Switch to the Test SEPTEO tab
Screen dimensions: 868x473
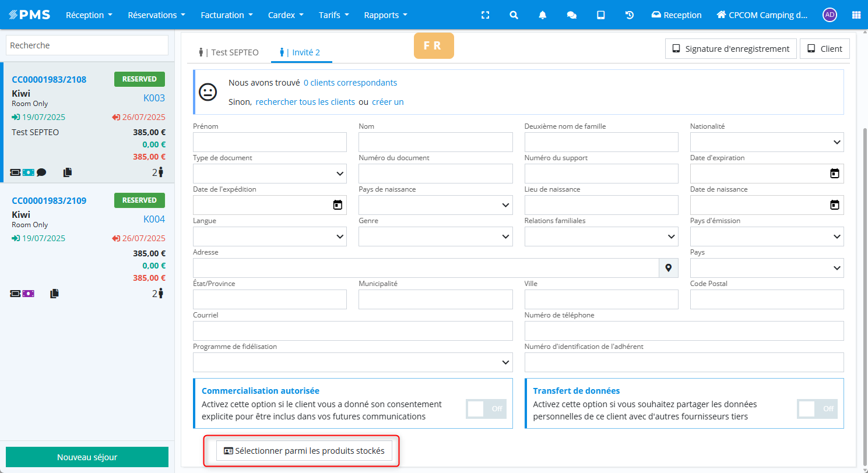tap(229, 52)
